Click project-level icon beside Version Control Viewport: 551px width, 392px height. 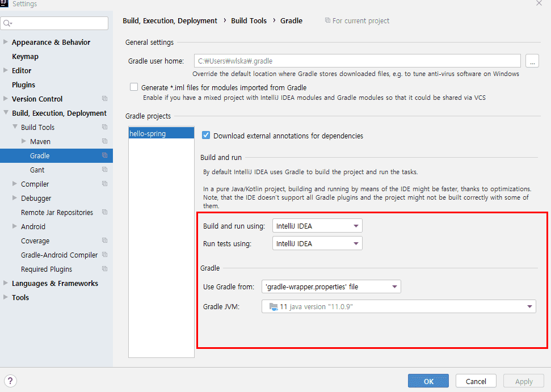pyautogui.click(x=105, y=99)
